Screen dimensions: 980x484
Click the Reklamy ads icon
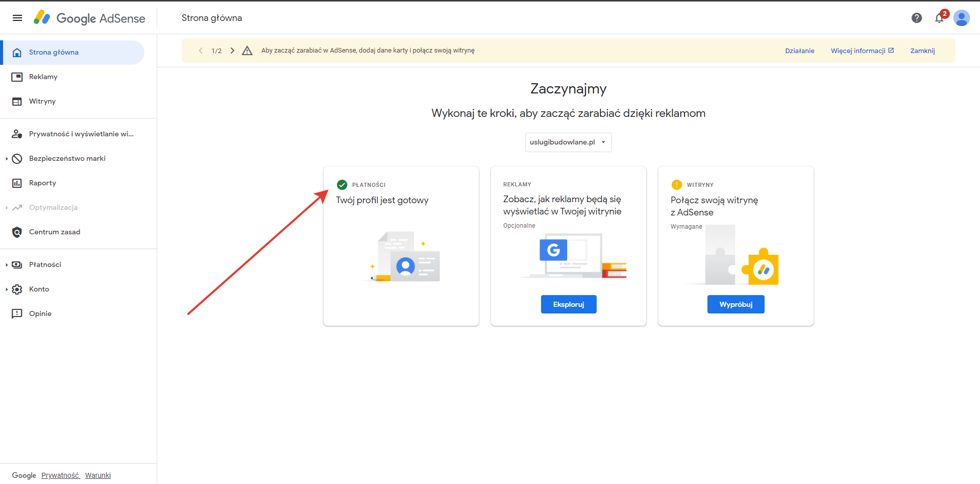click(17, 77)
